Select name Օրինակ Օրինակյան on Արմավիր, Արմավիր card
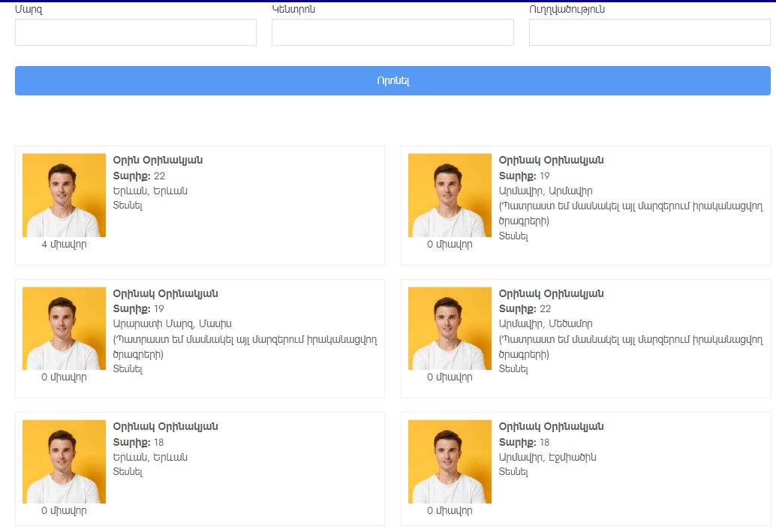The image size is (776, 532). [552, 161]
